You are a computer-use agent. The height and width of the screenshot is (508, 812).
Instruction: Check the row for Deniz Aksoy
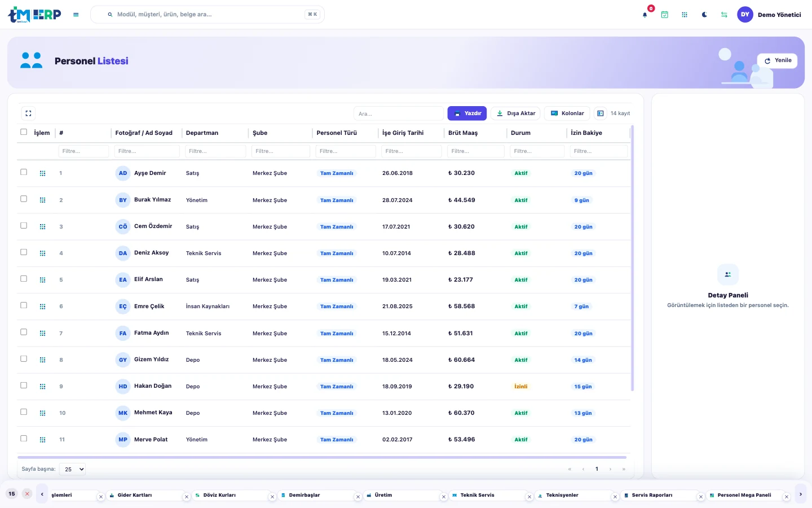[24, 252]
